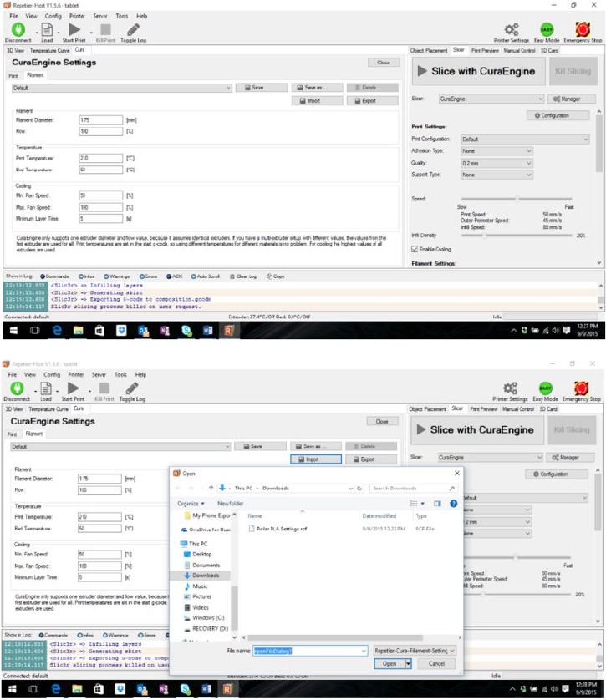Select Music folder in Open dialog navigation pane

(x=200, y=586)
